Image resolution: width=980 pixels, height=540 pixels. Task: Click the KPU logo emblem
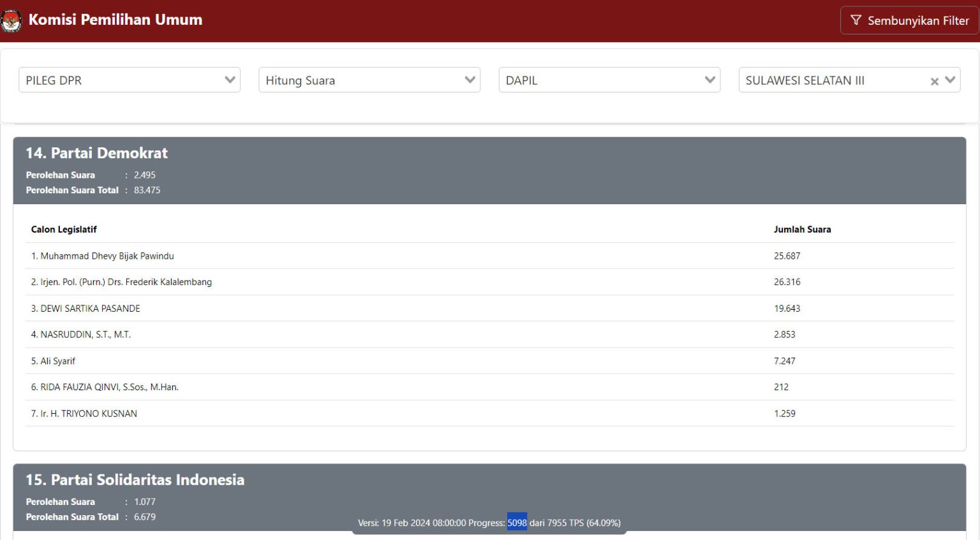coord(11,20)
